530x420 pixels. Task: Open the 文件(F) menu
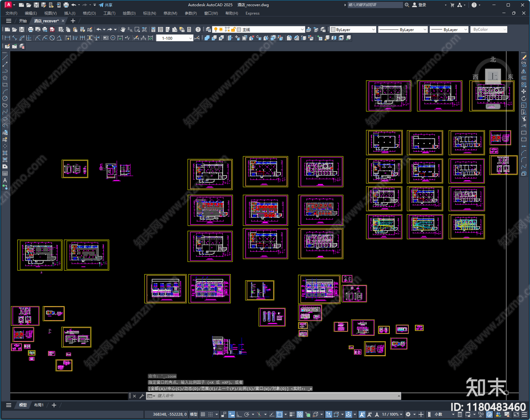(11, 13)
